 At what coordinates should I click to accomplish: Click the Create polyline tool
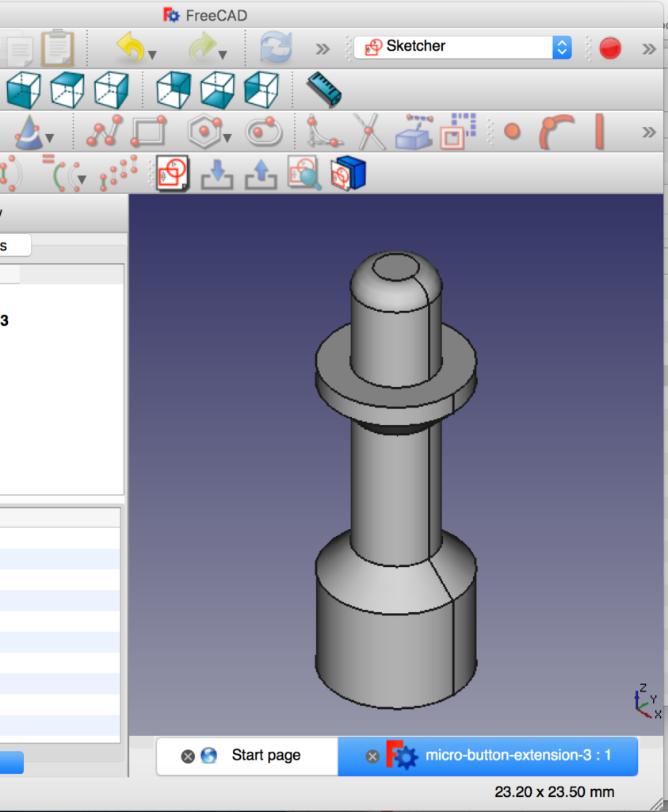(105, 132)
